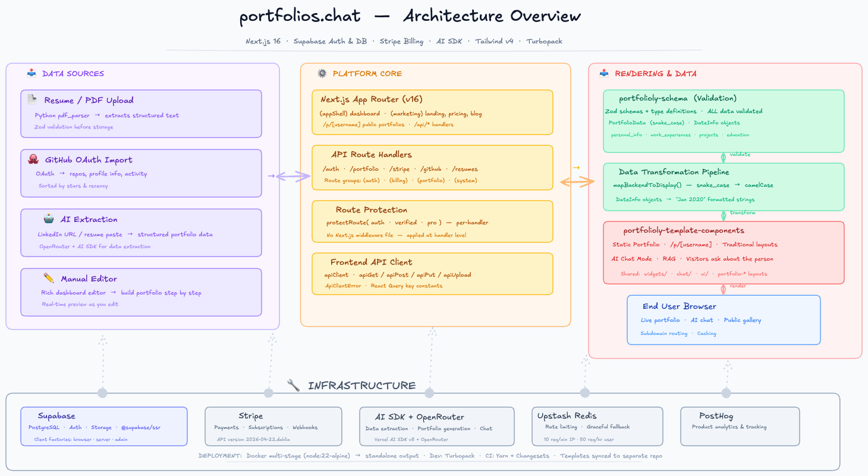Click the Data Sources inbox icon

(32, 74)
